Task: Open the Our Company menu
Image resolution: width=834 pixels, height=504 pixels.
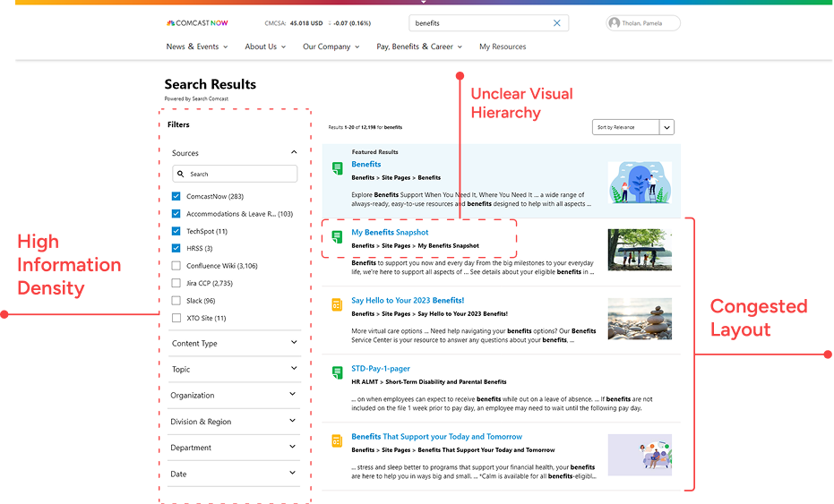Action: pos(331,47)
